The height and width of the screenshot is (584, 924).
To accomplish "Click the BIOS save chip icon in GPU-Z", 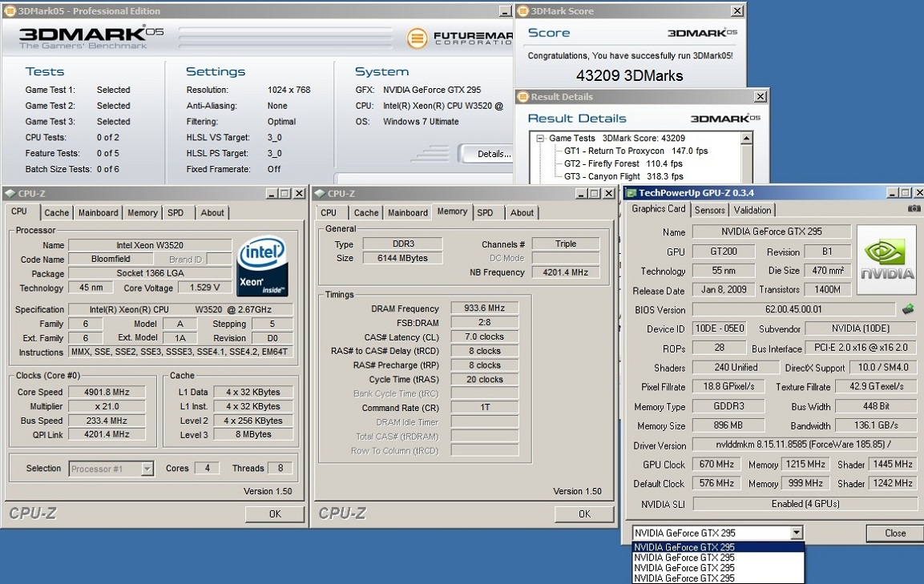I will tap(908, 308).
